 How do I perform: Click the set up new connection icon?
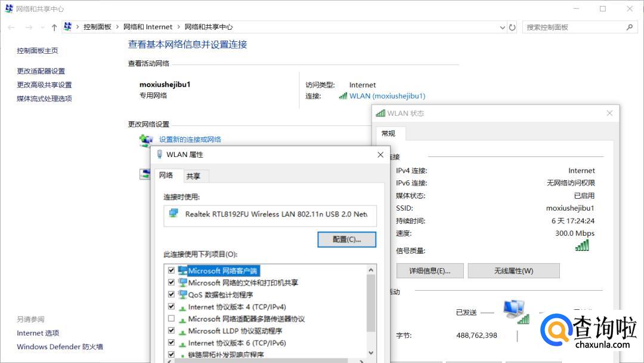[x=146, y=140]
